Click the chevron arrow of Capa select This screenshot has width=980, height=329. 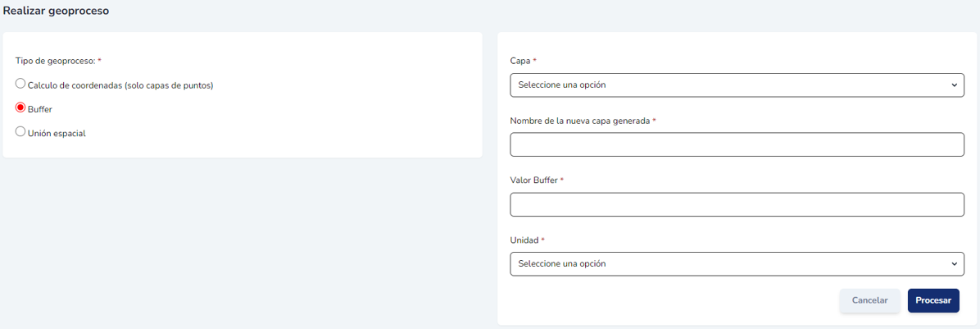pyautogui.click(x=954, y=85)
